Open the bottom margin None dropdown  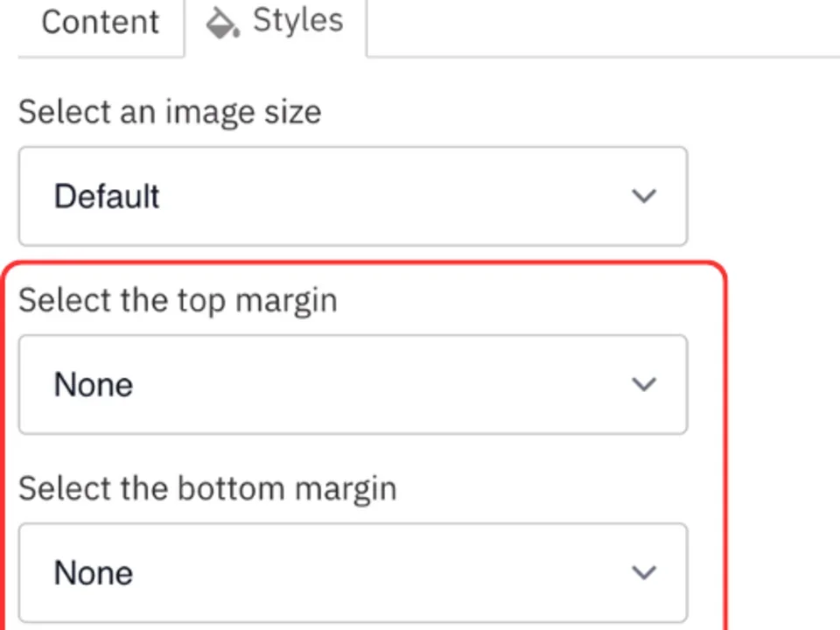pos(352,572)
